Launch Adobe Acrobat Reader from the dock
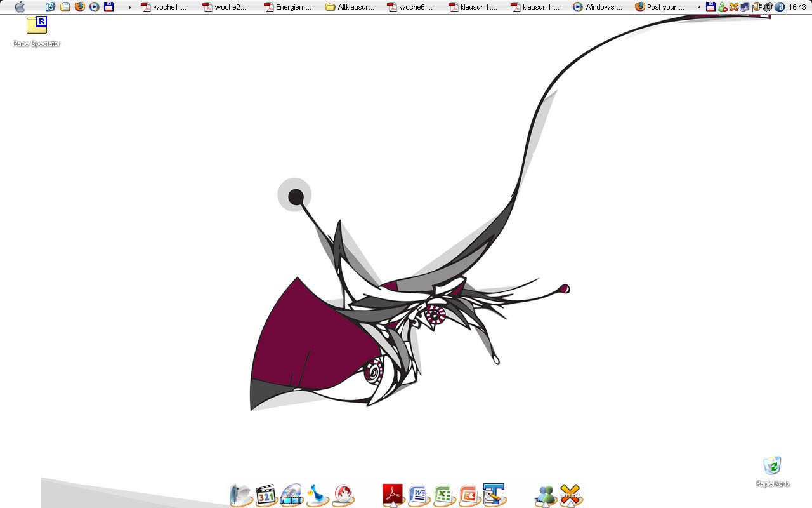 394,495
